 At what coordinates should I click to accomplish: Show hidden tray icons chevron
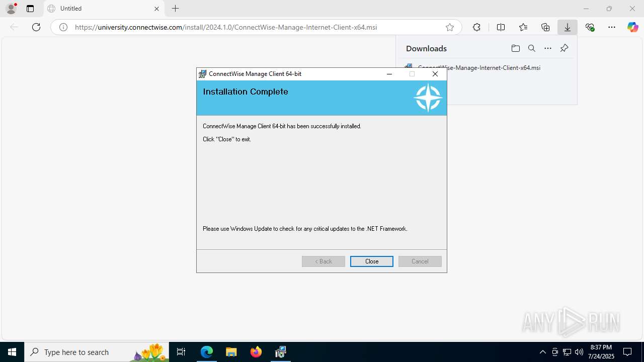542,352
